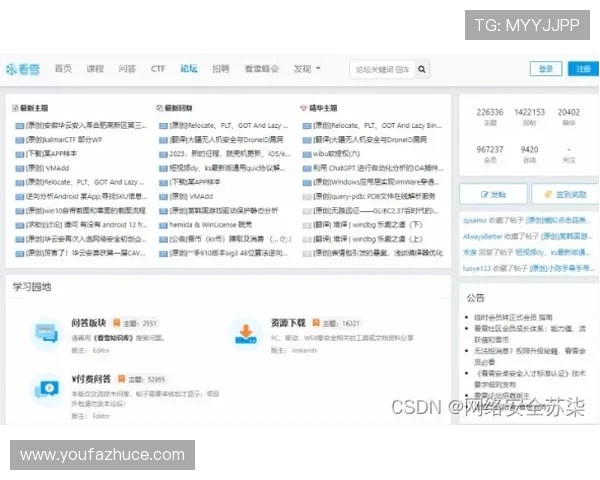Open the CTF nav item
Viewport: 600px width, 480px height.
(158, 69)
